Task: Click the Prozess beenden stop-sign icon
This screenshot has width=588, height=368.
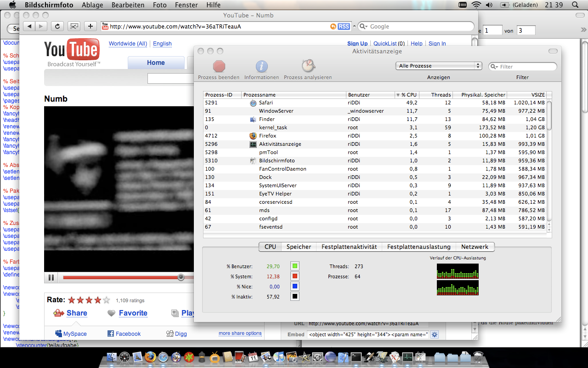Action: (x=219, y=66)
